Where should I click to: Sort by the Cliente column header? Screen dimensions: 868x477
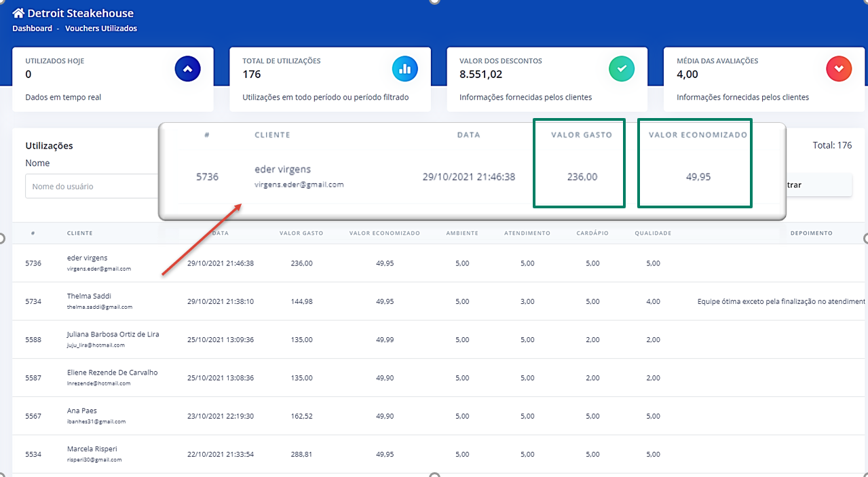coord(80,233)
